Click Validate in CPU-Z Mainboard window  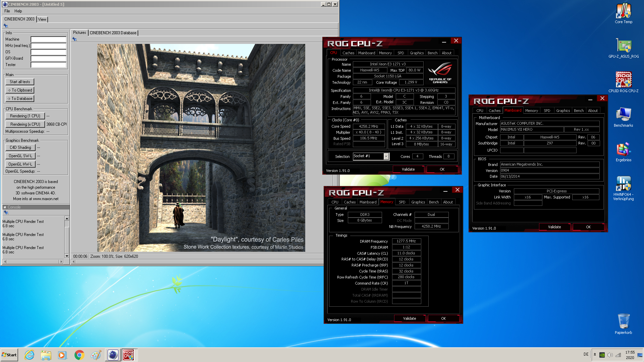[x=554, y=227]
